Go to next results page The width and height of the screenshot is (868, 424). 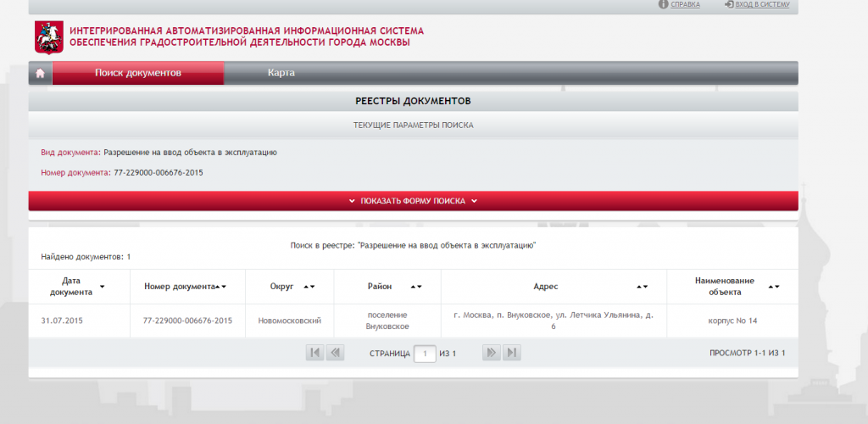(492, 353)
